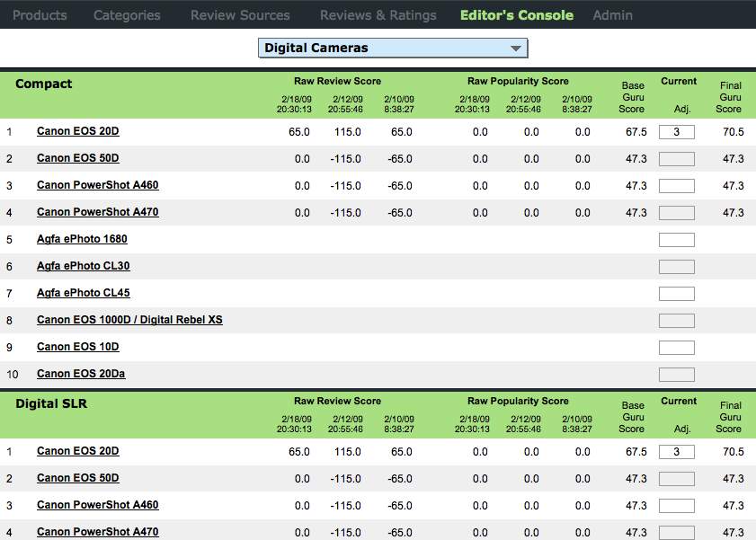
Task: Open the Canon EOS 20Da link
Action: tap(81, 374)
